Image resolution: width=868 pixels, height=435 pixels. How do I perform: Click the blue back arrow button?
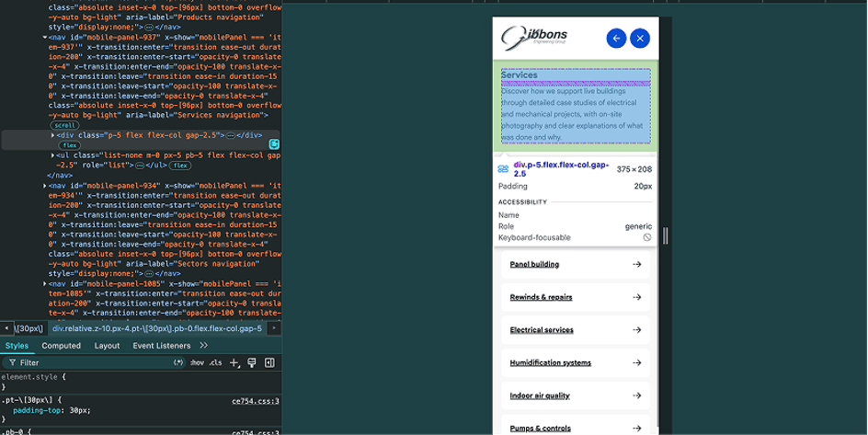coord(616,39)
